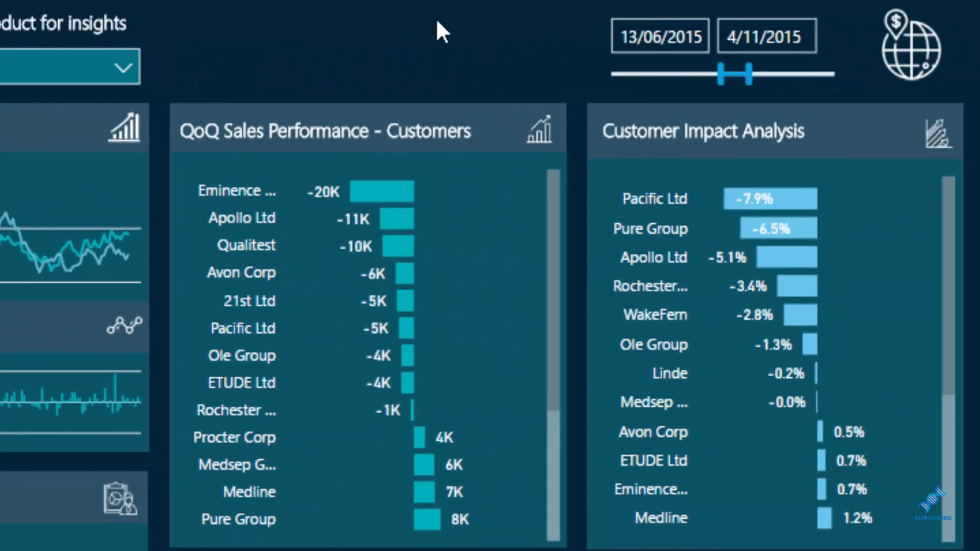Click the QoQ Medline 7K bar
980x551 pixels.
click(x=425, y=492)
